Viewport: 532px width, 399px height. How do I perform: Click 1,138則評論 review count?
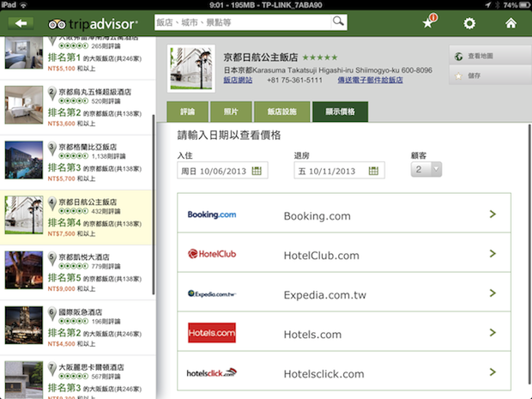coord(109,156)
